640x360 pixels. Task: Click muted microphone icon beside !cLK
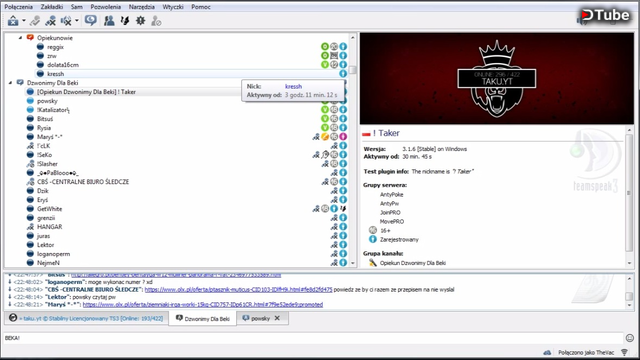30,146
